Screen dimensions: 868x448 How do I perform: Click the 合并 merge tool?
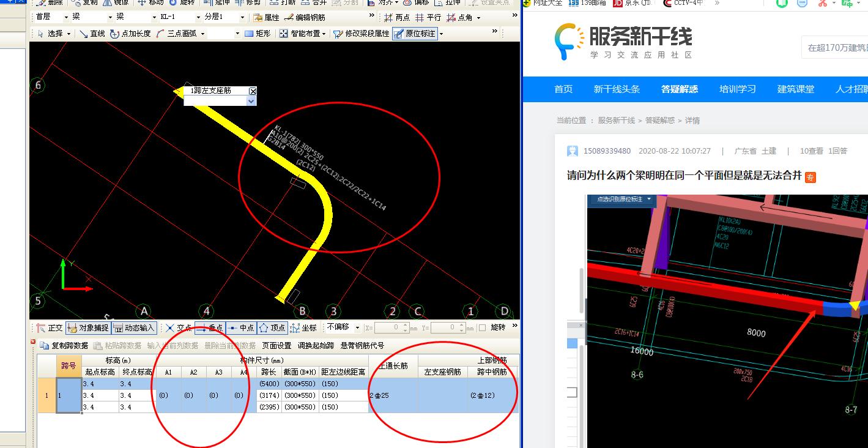[x=313, y=3]
